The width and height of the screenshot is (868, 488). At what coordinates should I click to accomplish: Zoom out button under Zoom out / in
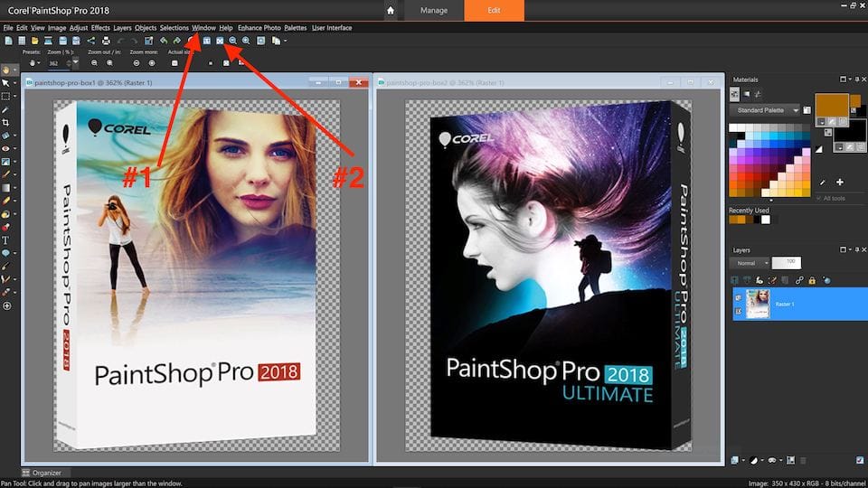point(94,63)
